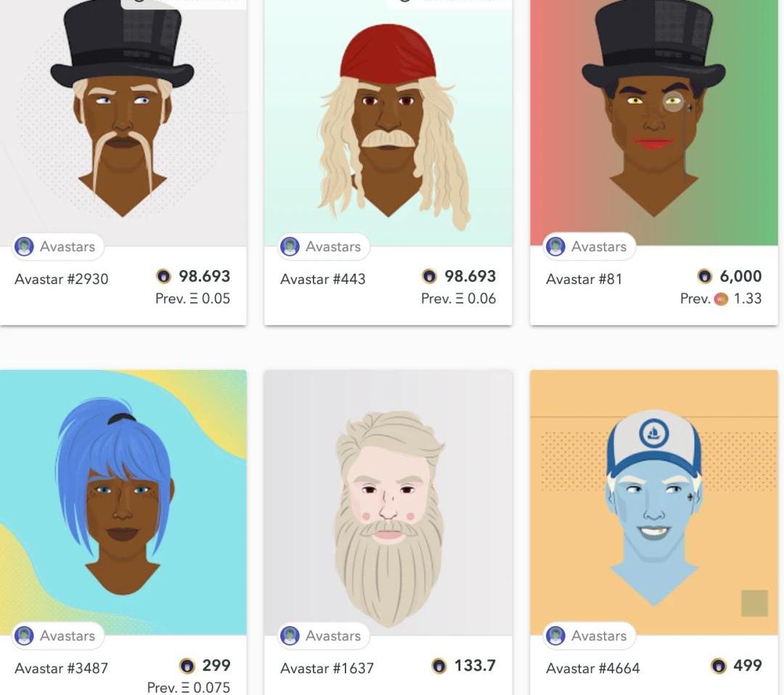
Task: Click coin icon beside 133.7 price
Action: click(438, 665)
